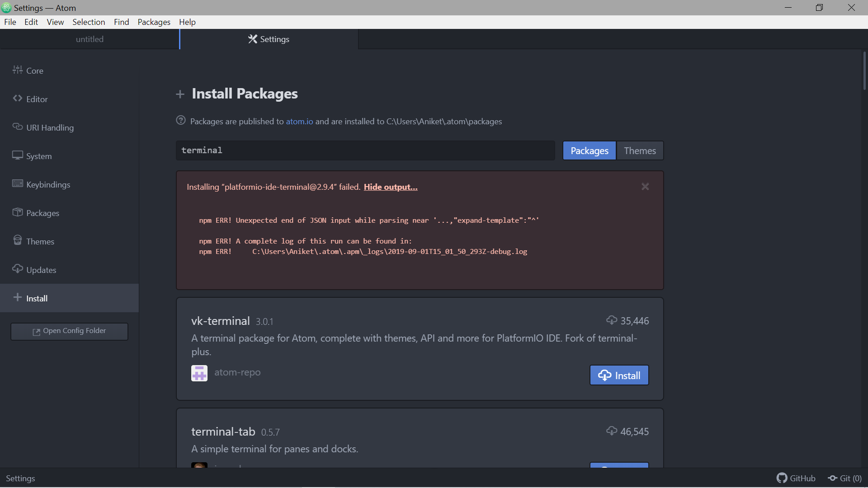Click the GitHub icon in the status bar
The image size is (868, 488).
pos(783,478)
